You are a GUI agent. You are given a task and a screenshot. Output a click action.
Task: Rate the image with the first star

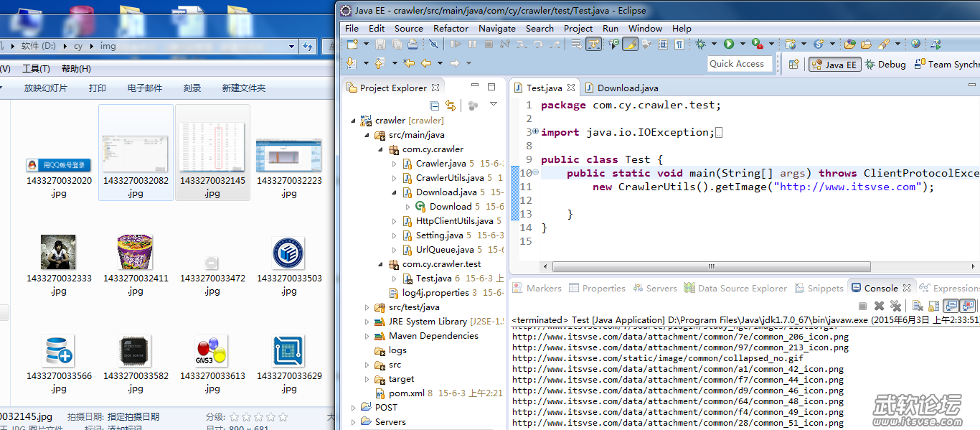click(234, 416)
